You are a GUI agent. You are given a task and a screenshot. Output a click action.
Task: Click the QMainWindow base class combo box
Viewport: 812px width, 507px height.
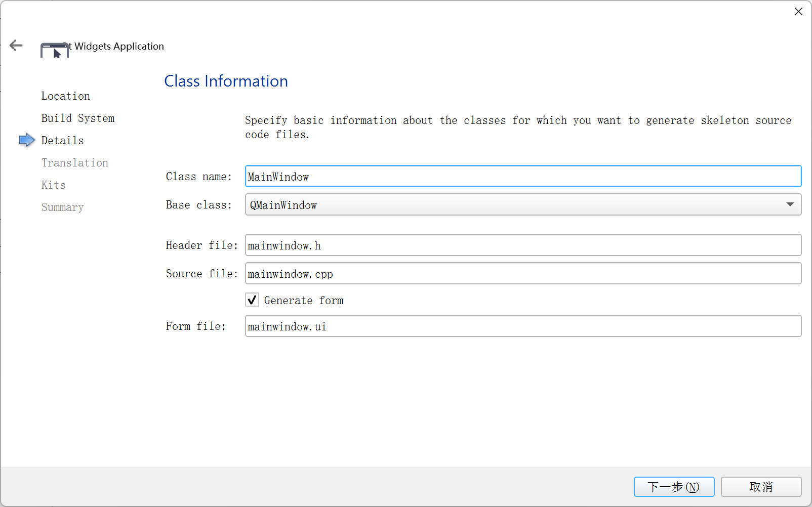523,204
